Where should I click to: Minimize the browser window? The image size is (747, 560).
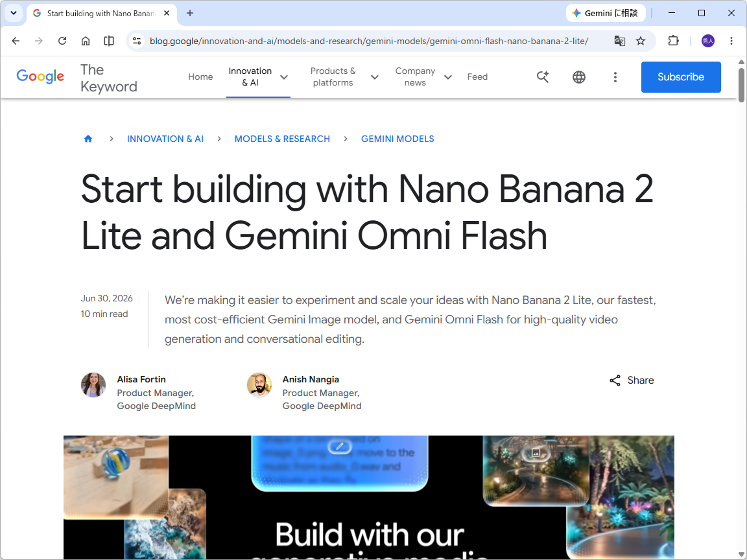(672, 14)
